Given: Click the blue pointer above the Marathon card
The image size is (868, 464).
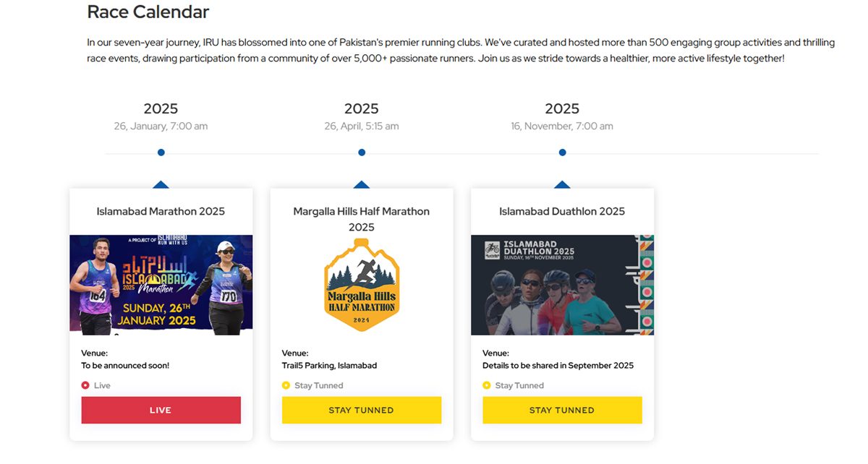Looking at the screenshot, I should (161, 184).
